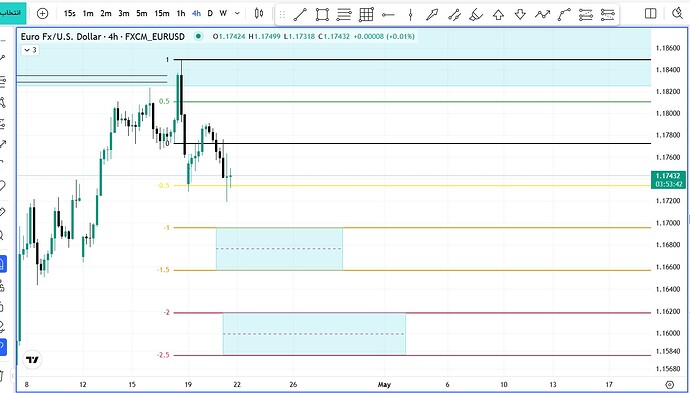Switch to 1h timeframe

(x=180, y=14)
